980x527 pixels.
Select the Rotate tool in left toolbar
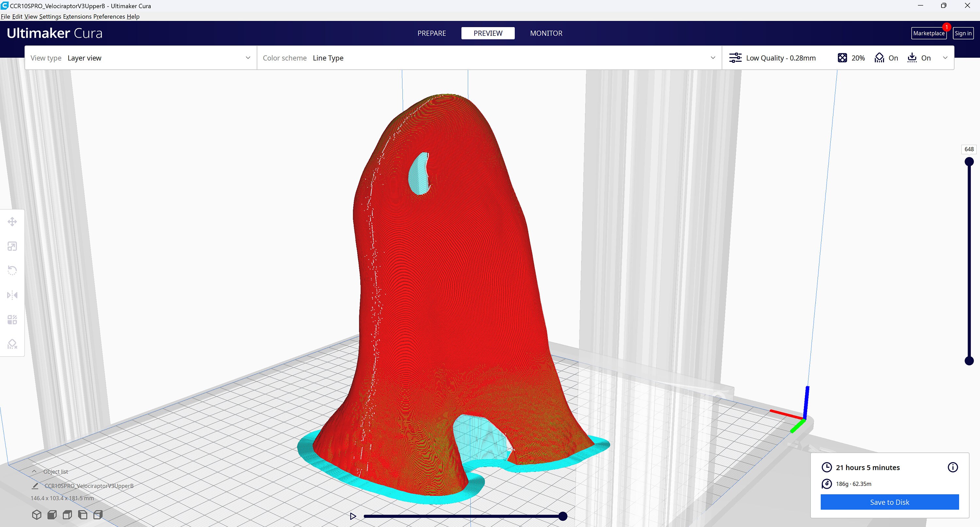click(x=12, y=271)
